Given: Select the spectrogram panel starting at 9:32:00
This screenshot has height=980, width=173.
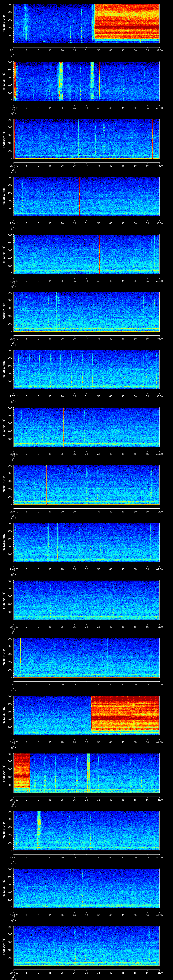Looking at the screenshot, I should [x=86, y=81].
